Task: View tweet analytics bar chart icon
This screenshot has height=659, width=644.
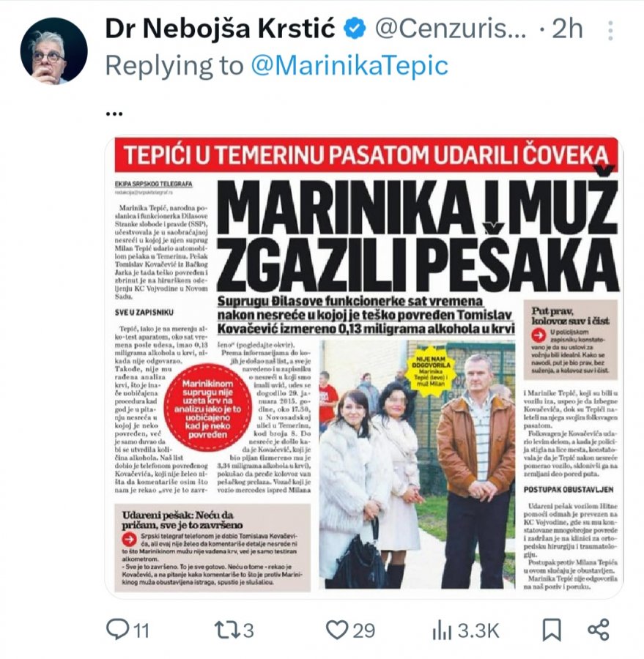Action: coord(442,631)
